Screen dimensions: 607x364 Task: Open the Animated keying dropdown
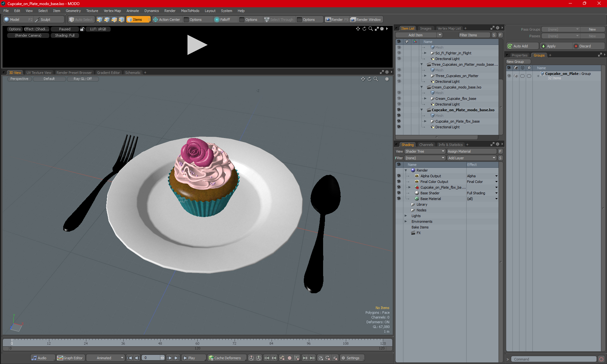click(106, 358)
